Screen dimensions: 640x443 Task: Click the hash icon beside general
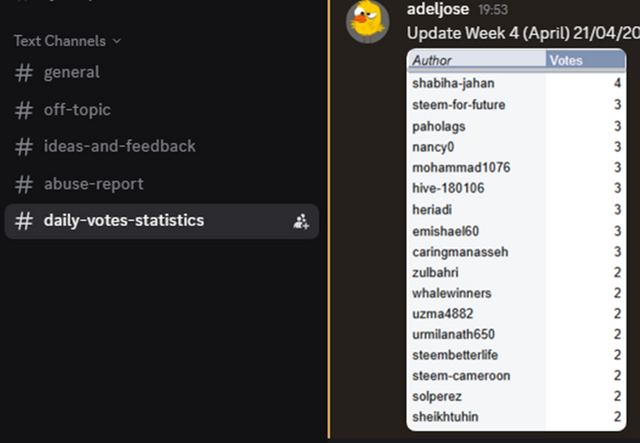(x=24, y=73)
